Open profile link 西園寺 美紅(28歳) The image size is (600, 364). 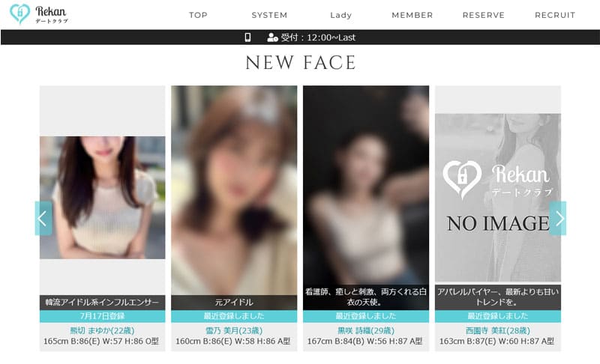coord(498,330)
